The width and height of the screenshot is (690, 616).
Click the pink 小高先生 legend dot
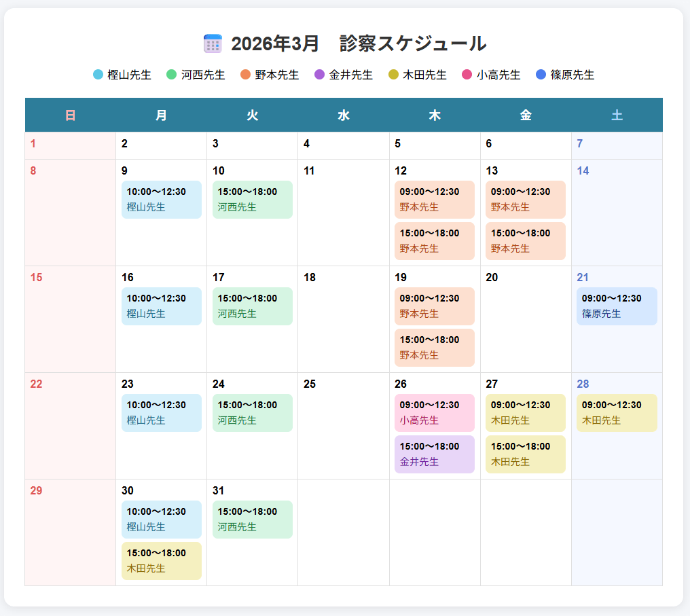467,75
